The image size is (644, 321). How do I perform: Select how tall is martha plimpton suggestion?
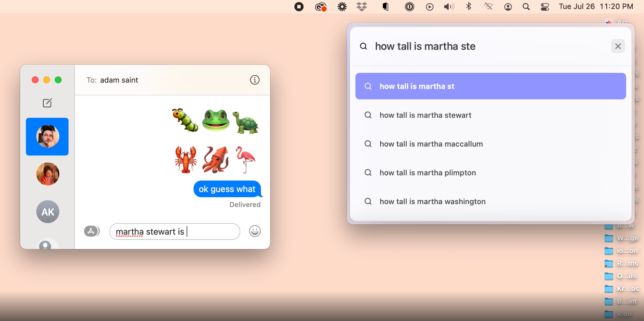[427, 173]
